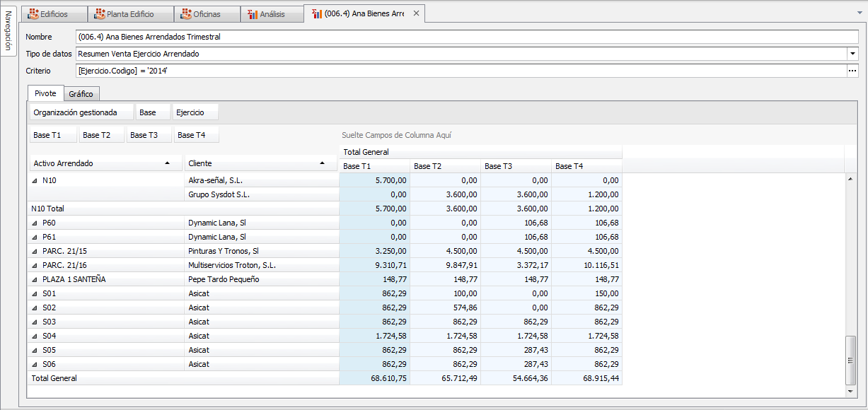Collapse the PARC. 21/15 row
Image resolution: width=868 pixels, height=410 pixels.
[35, 251]
